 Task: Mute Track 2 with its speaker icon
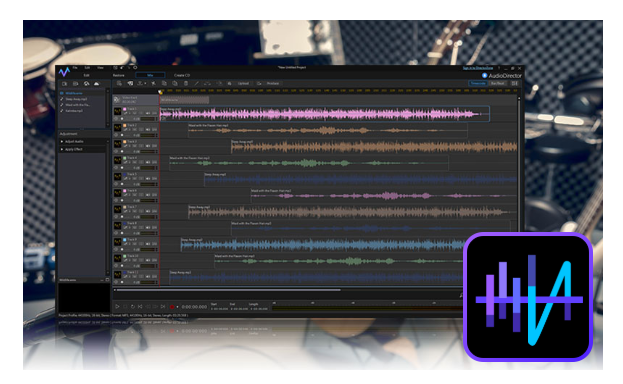click(148, 130)
